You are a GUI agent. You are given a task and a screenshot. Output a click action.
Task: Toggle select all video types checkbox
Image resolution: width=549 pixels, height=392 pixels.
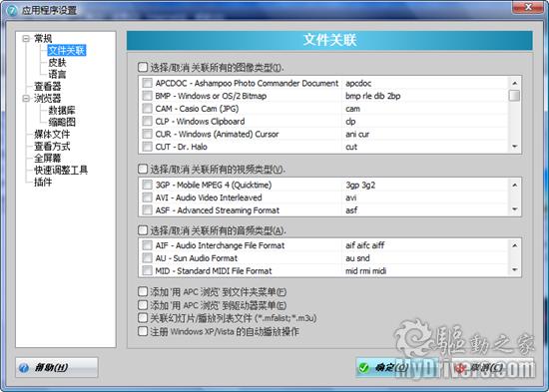coord(143,169)
